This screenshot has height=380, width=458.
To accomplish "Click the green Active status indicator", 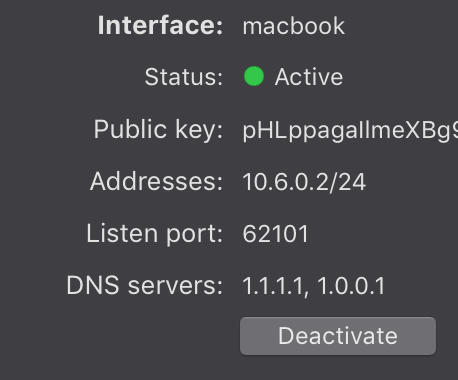I will (x=254, y=76).
